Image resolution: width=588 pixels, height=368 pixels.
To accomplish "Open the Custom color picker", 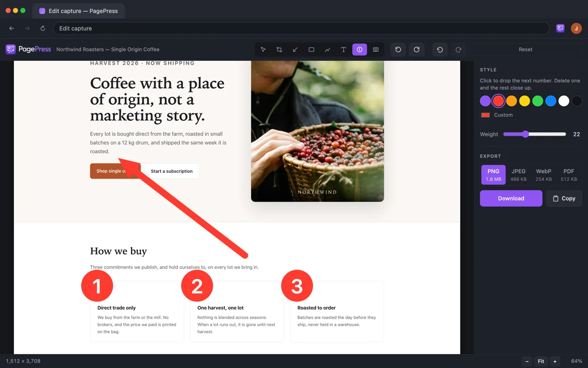I will coord(497,115).
